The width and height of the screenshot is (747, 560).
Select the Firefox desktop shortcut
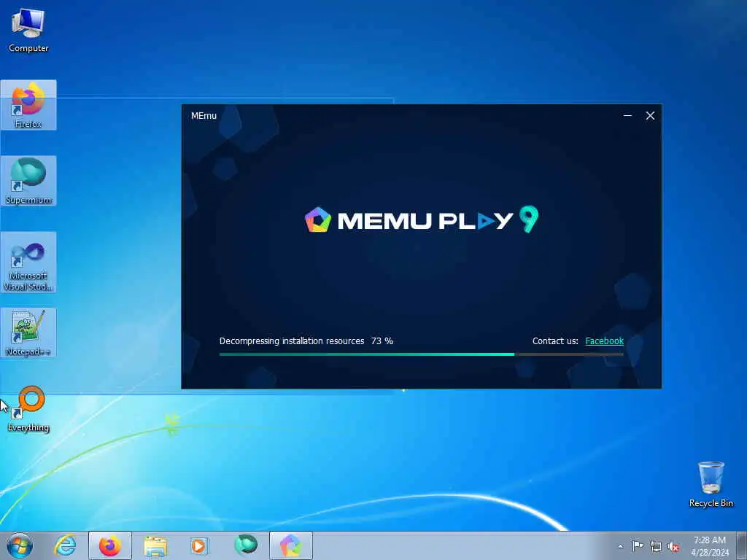(28, 105)
